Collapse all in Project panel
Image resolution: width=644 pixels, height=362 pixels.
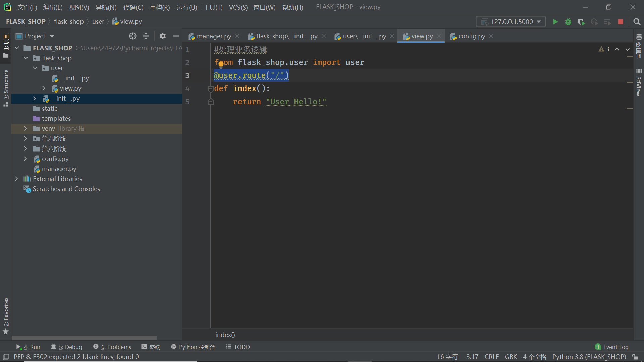pos(146,36)
